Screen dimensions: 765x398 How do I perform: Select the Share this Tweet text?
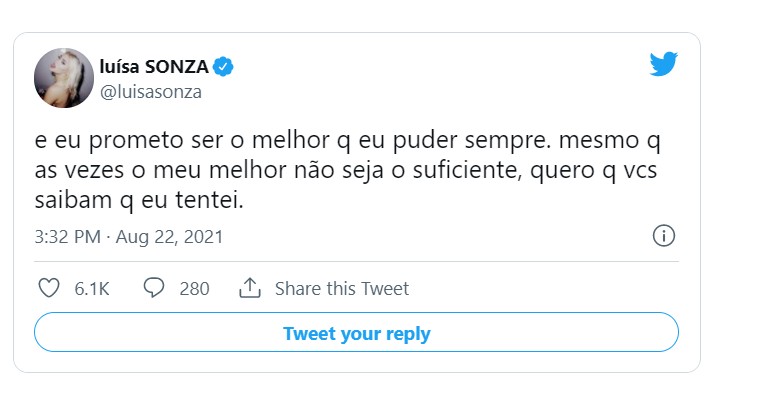[x=342, y=289]
